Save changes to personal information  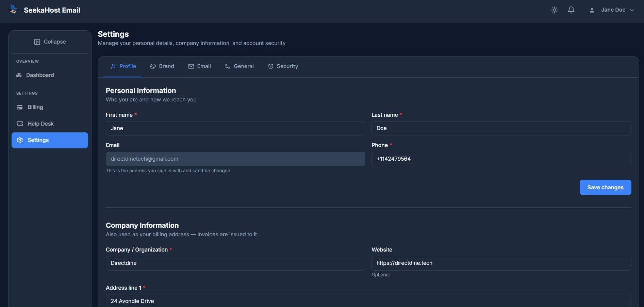tap(605, 188)
